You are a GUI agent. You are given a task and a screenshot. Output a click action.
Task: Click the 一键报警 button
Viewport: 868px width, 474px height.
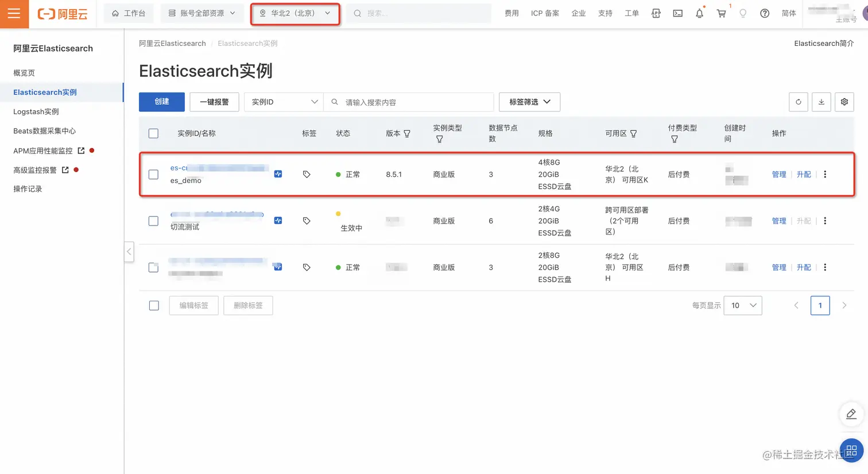click(214, 102)
